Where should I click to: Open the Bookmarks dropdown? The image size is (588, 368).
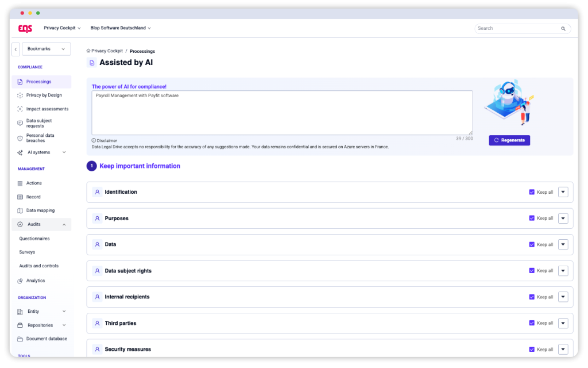point(46,49)
